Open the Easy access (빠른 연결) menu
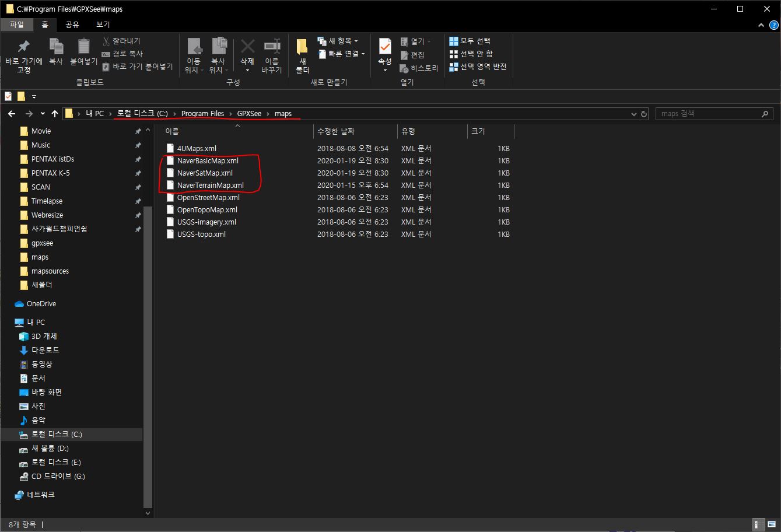The height and width of the screenshot is (532, 781). pyautogui.click(x=341, y=54)
